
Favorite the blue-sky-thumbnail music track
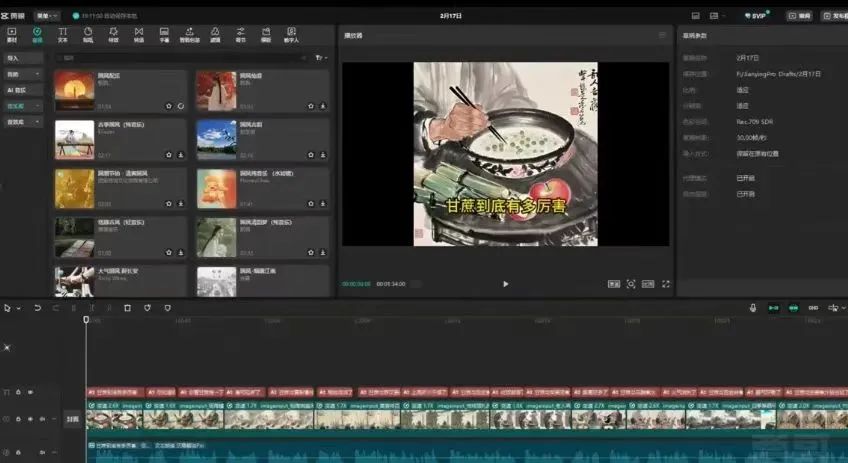pyautogui.click(x=311, y=155)
